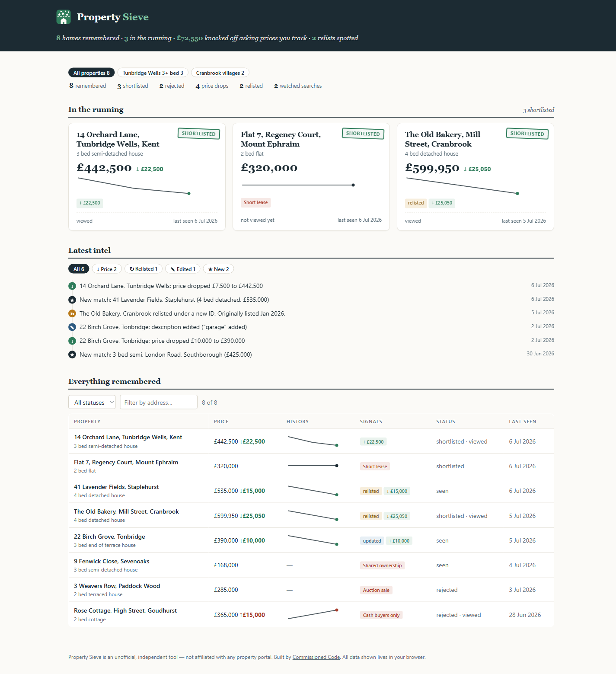616x674 pixels.
Task: Select the 41 Lavender Fields, Staplehurst row
Action: pos(311,491)
